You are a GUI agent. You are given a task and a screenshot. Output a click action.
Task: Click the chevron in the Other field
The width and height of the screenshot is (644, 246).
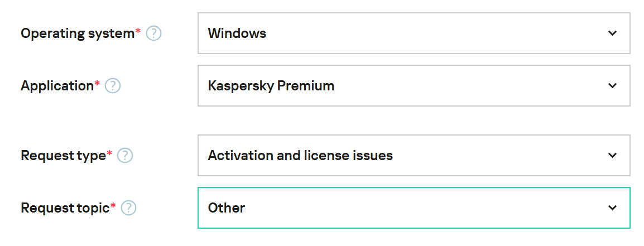pyautogui.click(x=612, y=208)
